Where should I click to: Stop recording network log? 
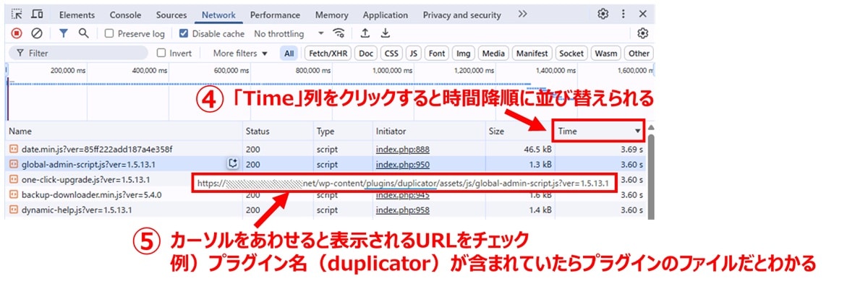tap(17, 33)
